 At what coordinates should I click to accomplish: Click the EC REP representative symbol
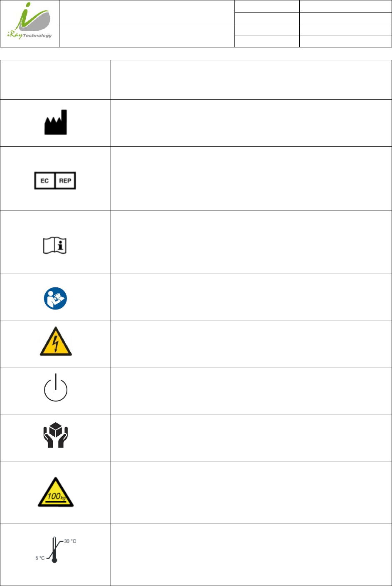(55, 181)
